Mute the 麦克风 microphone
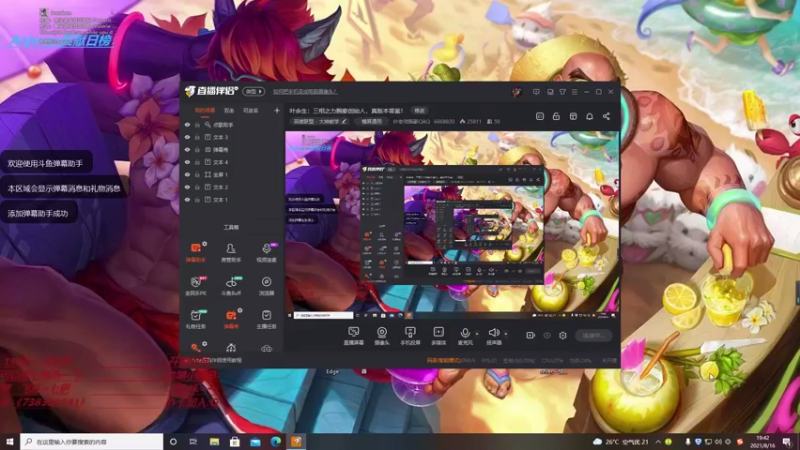The height and width of the screenshot is (450, 800). [x=465, y=336]
